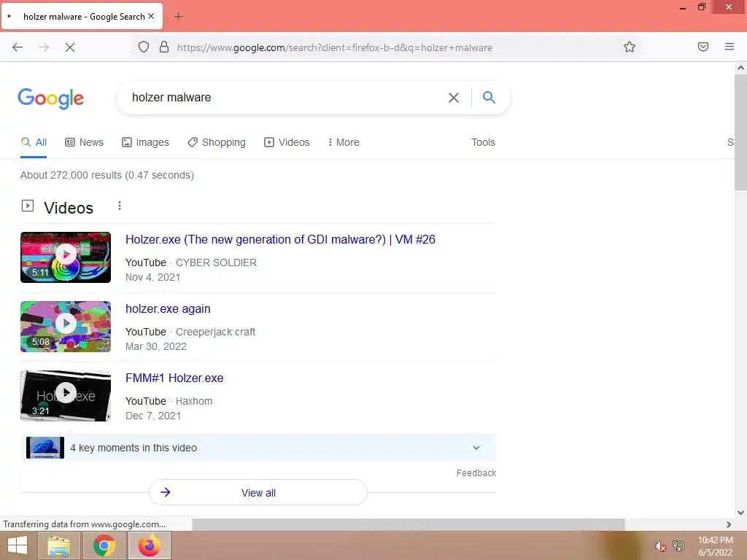Viewport: 747px width, 560px height.
Task: Click the scroll down arrow
Action: (740, 513)
